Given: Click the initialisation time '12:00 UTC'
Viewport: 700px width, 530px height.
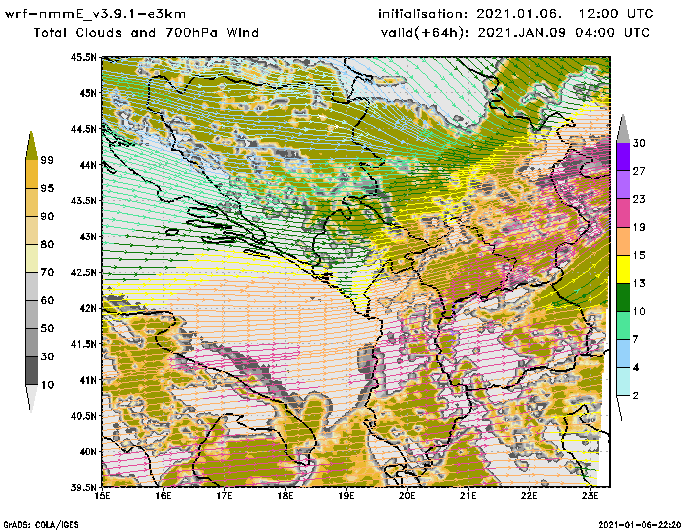Looking at the screenshot, I should (x=617, y=14).
